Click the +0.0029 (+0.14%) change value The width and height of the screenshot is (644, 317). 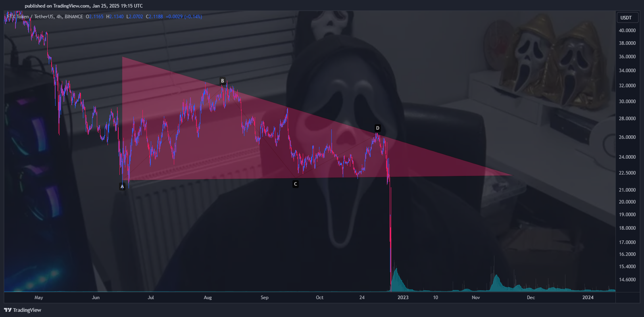pos(184,17)
